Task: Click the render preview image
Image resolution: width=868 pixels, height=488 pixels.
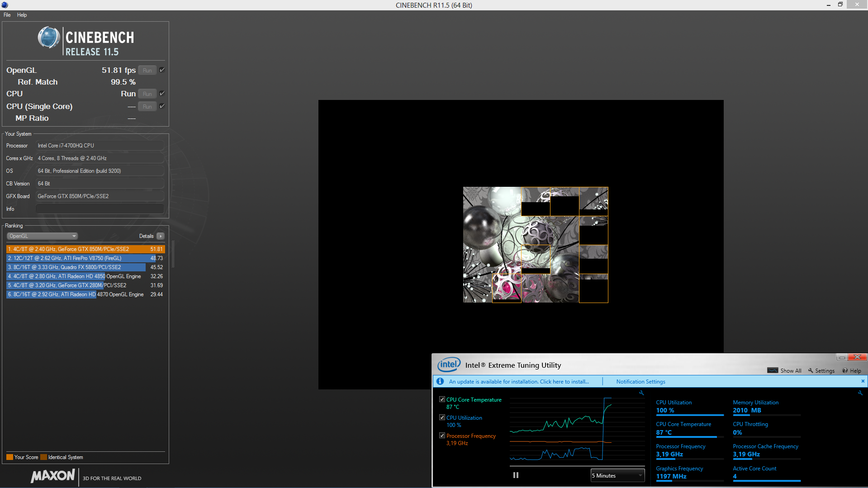Action: tap(536, 245)
